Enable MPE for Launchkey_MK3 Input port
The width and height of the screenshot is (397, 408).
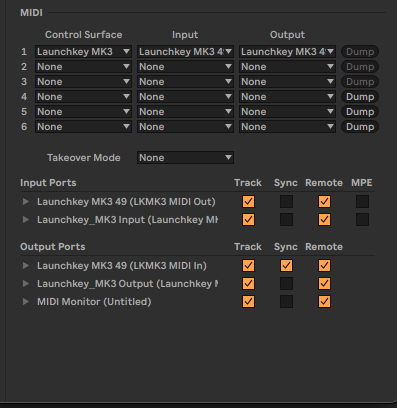pyautogui.click(x=362, y=220)
